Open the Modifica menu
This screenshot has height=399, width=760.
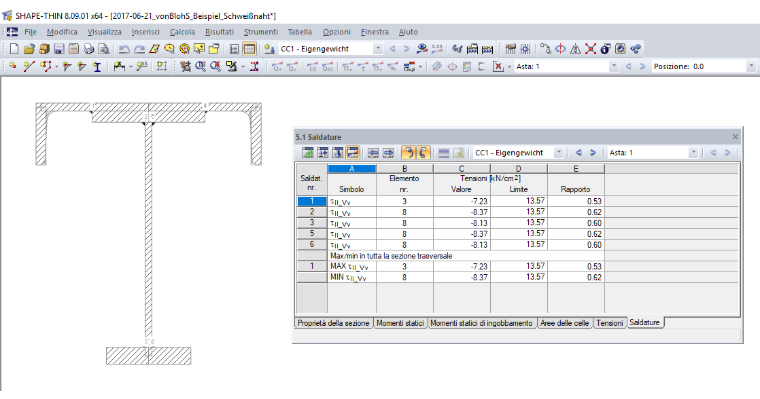62,32
